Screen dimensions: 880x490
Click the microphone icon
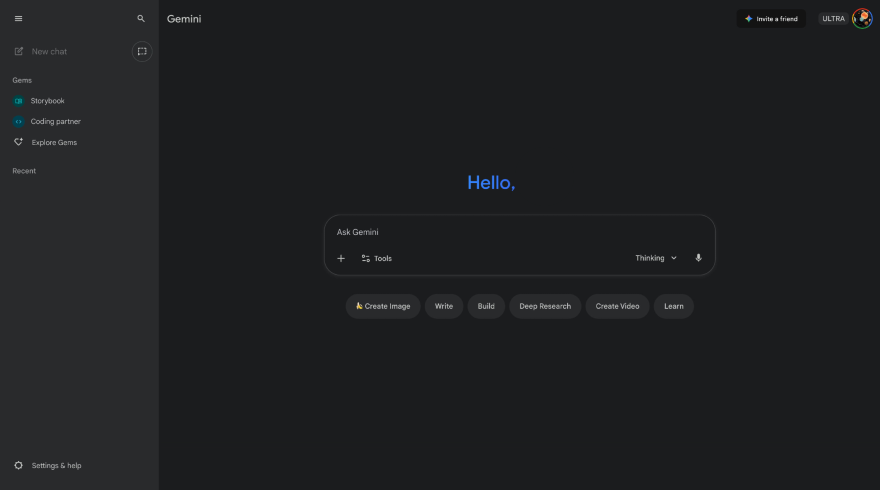tap(699, 258)
